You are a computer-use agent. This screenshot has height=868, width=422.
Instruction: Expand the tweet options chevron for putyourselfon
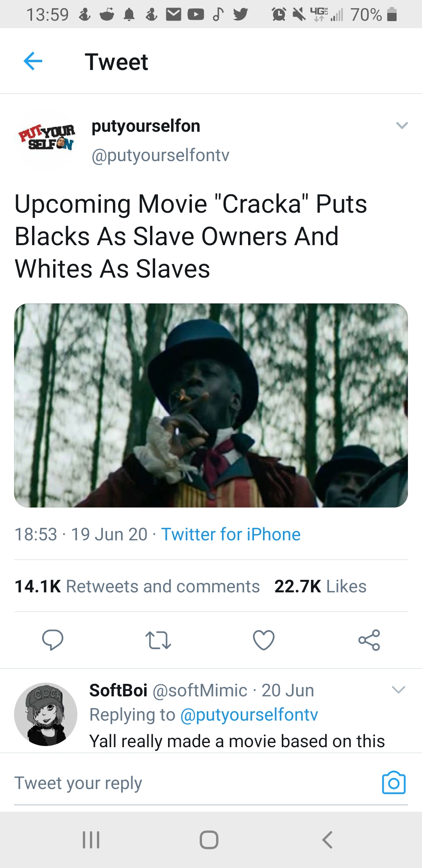tap(402, 126)
